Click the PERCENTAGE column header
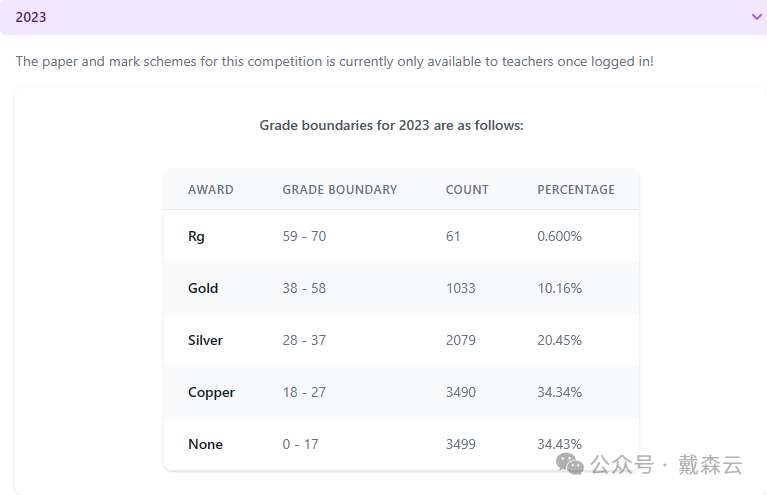The image size is (767, 495). click(576, 190)
